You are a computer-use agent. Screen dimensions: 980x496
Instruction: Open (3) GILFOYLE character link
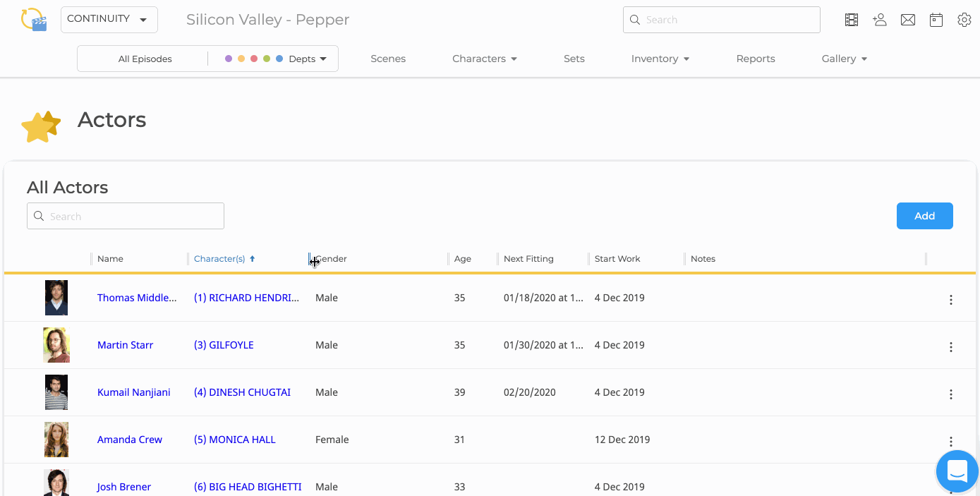point(224,345)
